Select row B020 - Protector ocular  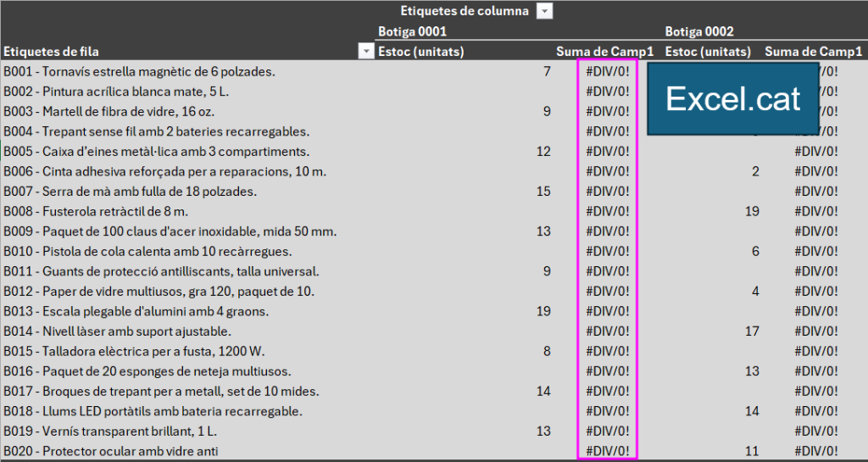click(x=111, y=451)
